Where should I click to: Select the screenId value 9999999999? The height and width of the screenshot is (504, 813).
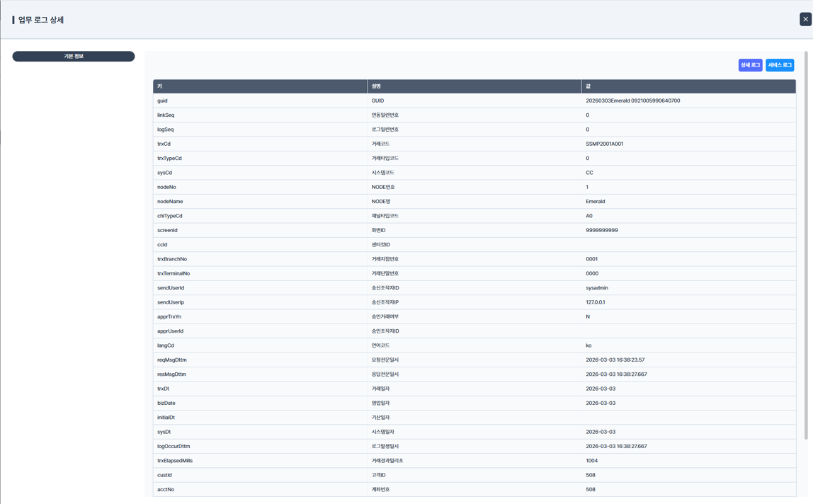pyautogui.click(x=602, y=230)
